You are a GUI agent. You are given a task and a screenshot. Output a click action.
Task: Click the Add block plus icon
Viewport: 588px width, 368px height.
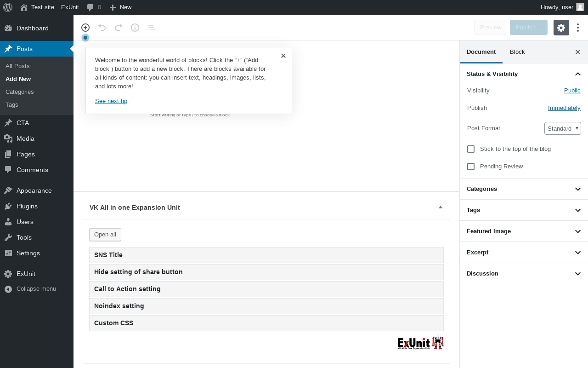(x=85, y=28)
